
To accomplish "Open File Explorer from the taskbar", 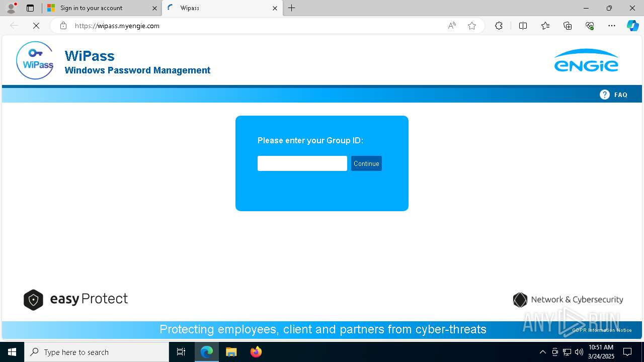I will pyautogui.click(x=231, y=352).
